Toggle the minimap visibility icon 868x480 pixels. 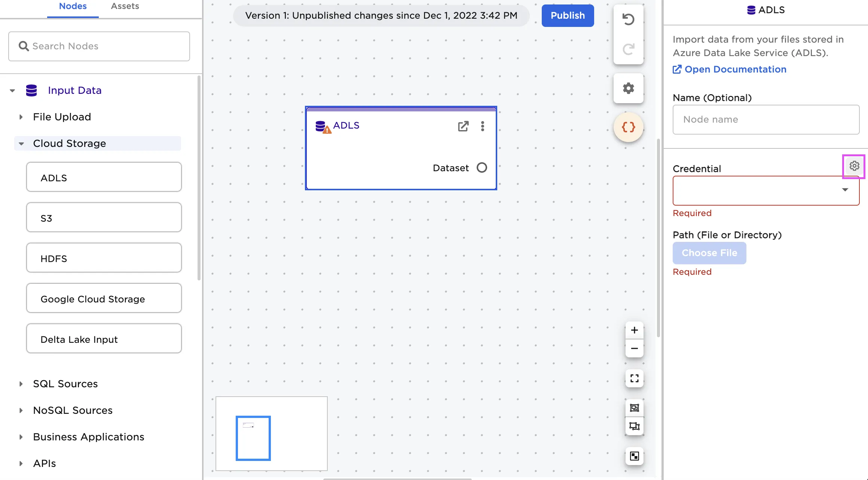point(634,456)
